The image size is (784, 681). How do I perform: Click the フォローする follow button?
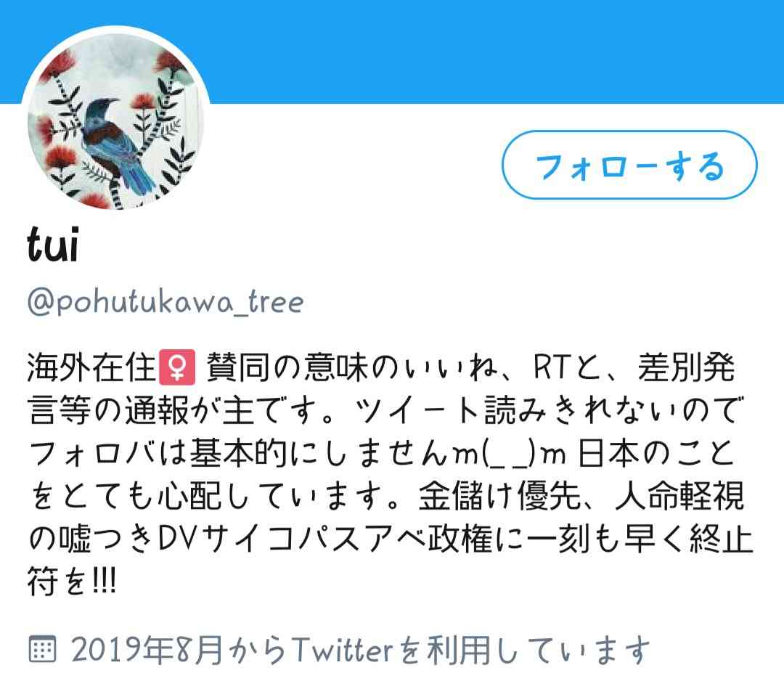(629, 165)
